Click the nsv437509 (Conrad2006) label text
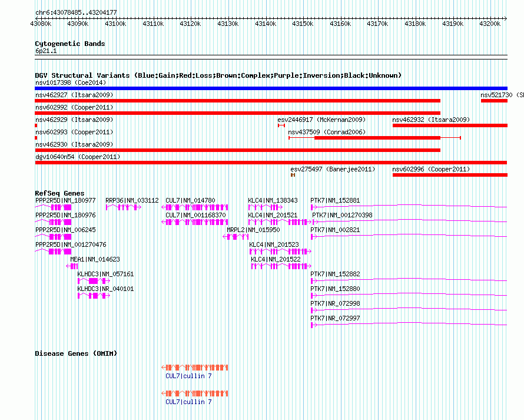 (327, 132)
